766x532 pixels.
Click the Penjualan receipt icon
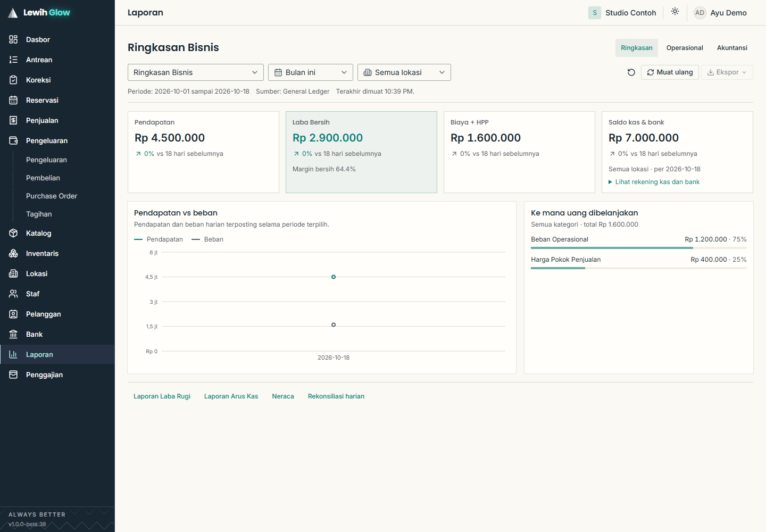point(13,120)
